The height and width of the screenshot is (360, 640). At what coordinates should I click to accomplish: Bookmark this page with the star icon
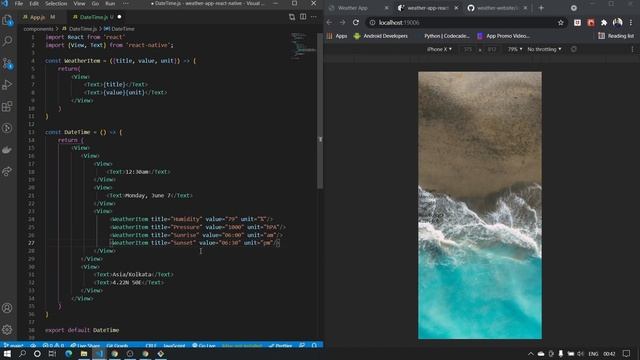coord(560,22)
